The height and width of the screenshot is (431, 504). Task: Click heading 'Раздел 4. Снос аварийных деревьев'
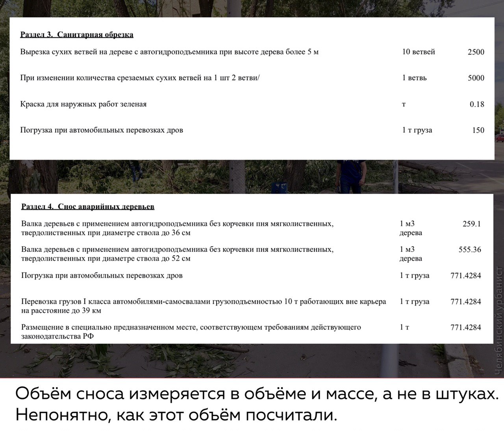click(88, 206)
